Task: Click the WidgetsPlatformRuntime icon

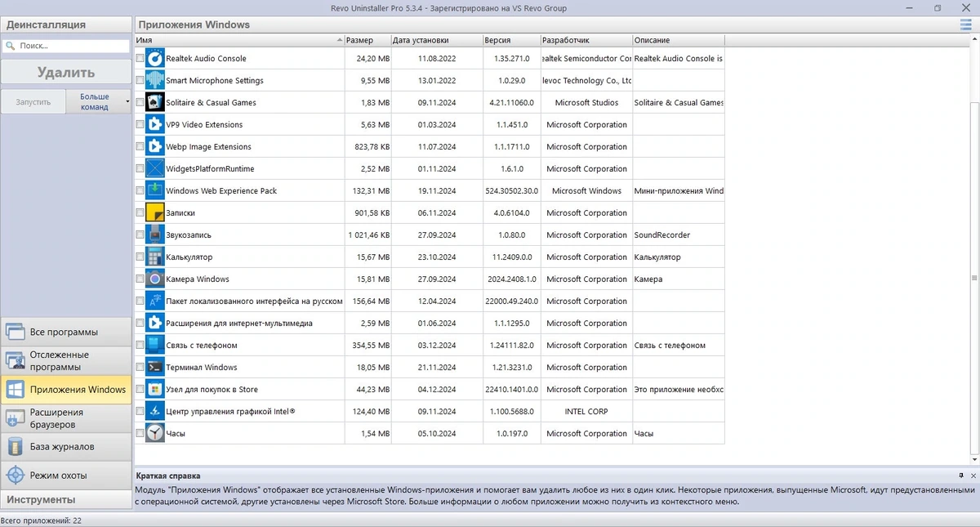Action: point(155,169)
